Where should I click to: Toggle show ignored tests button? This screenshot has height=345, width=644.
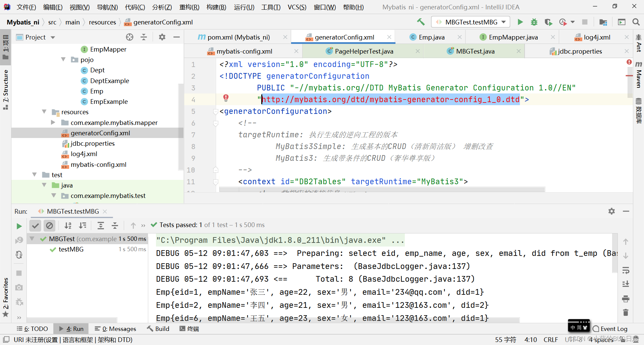point(49,225)
